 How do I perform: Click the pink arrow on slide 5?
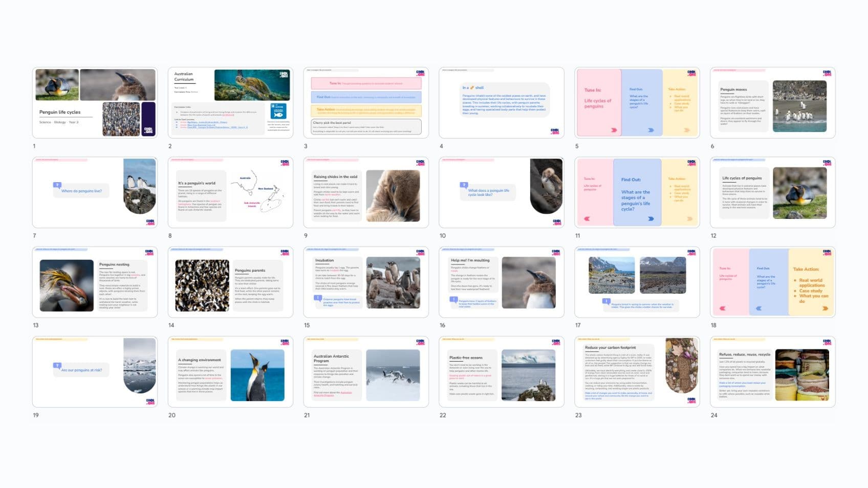pos(614,130)
